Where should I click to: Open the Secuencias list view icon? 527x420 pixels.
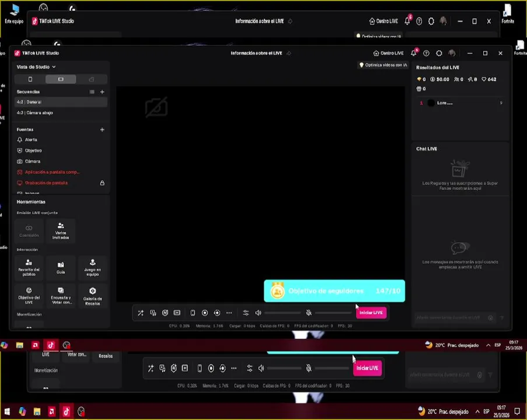(92, 92)
